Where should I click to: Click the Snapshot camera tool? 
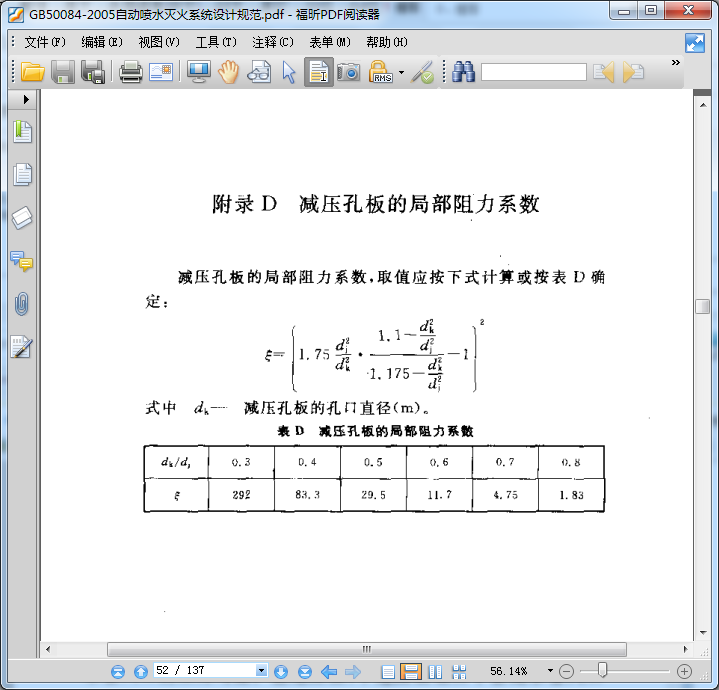coord(348,72)
